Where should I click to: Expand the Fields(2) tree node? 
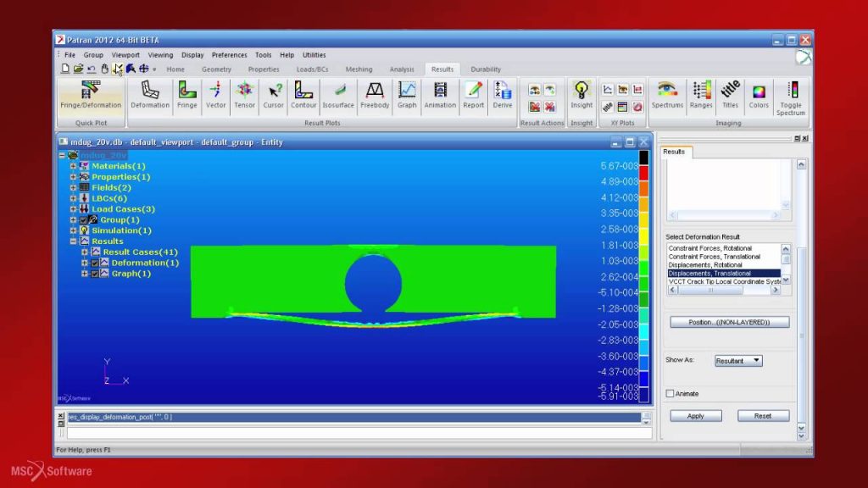pyautogui.click(x=73, y=187)
